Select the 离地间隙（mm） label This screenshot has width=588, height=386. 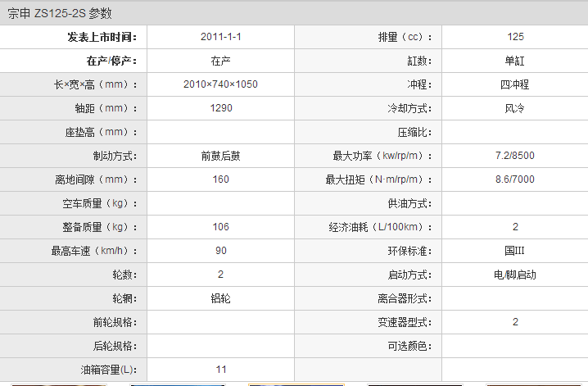pos(96,179)
